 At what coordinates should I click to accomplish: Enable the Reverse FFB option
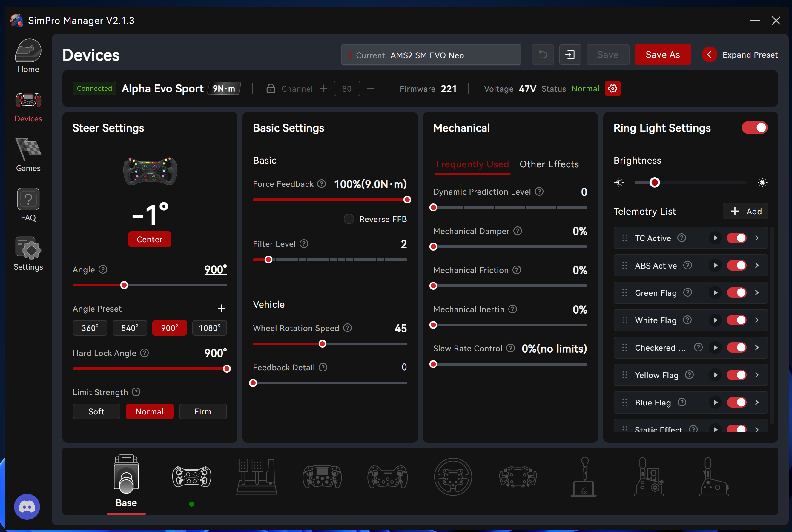click(349, 219)
